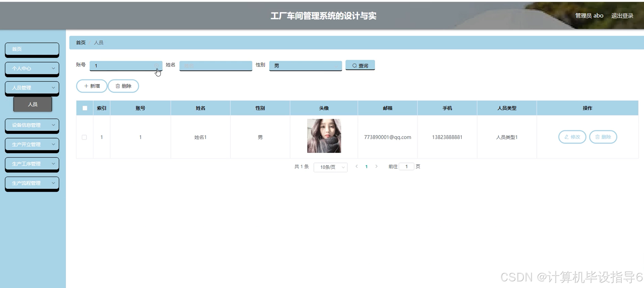Edit the 姓名1 row with 修改

(x=572, y=137)
